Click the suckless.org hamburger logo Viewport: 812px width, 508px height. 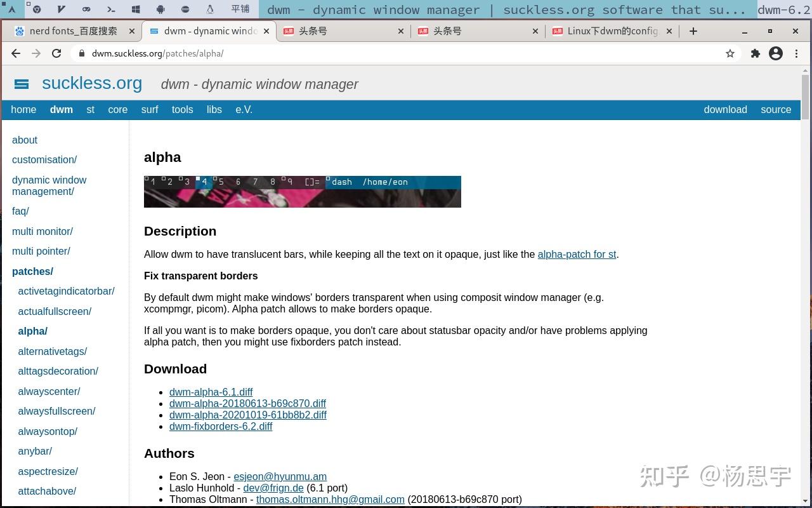point(21,84)
